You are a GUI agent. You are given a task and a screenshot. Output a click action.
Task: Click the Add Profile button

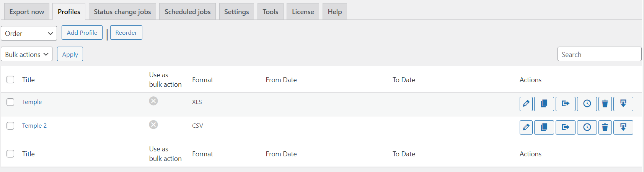tap(82, 33)
